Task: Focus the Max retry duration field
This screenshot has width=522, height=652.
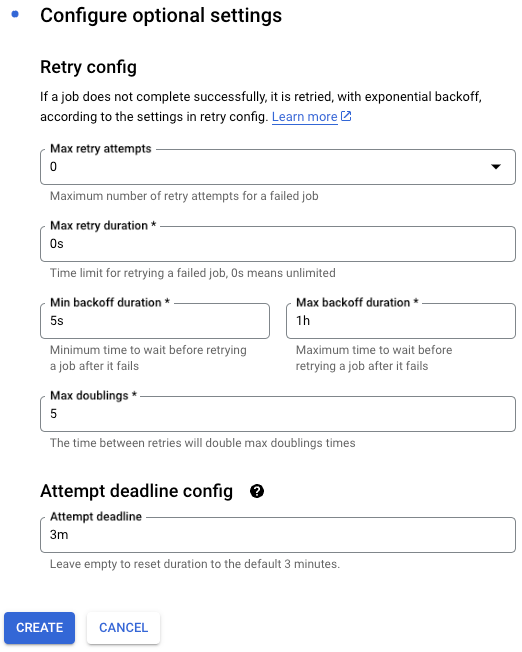Action: (277, 244)
